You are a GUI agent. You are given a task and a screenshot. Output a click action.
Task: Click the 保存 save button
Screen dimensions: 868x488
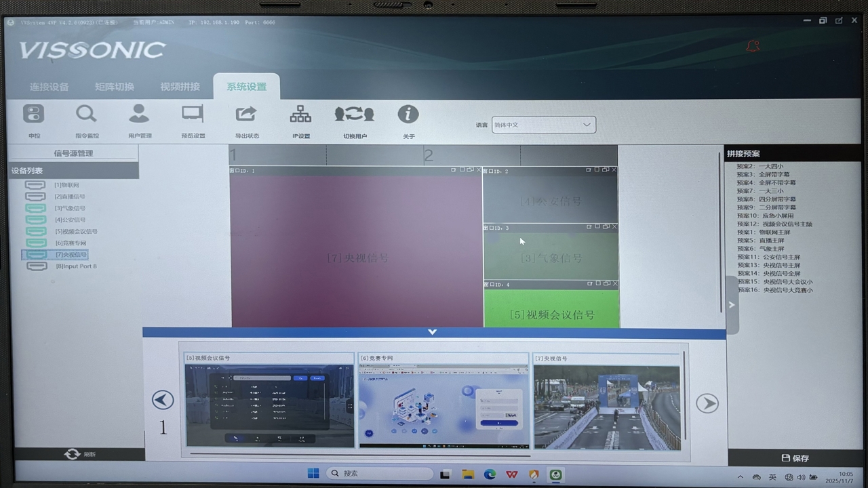[x=795, y=458]
